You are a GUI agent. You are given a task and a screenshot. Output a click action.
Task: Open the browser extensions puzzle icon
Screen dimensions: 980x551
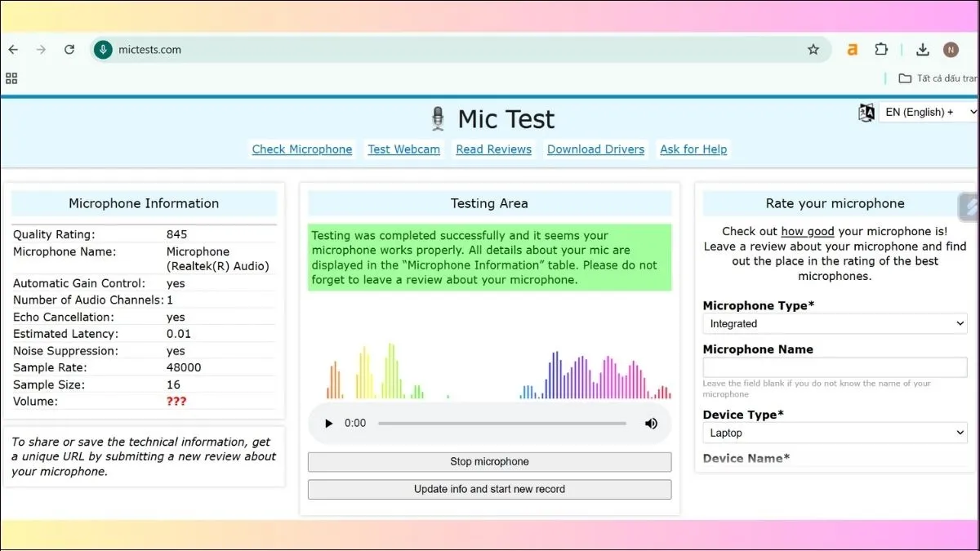tap(880, 50)
